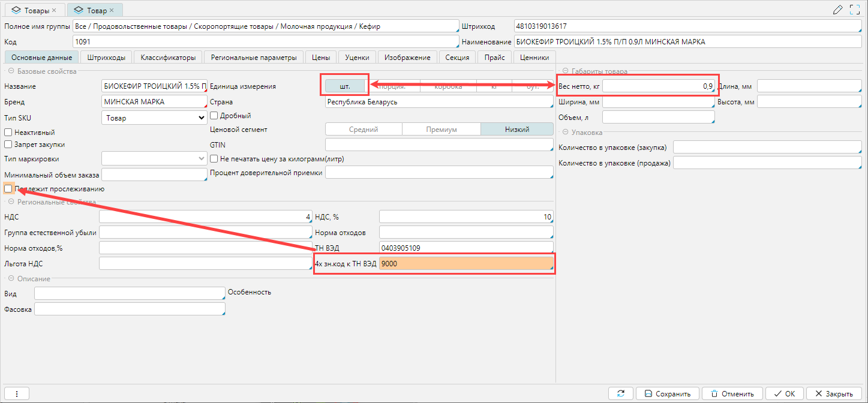The height and width of the screenshot is (403, 868).
Task: Close the Товар tab with its X
Action: [x=112, y=10]
